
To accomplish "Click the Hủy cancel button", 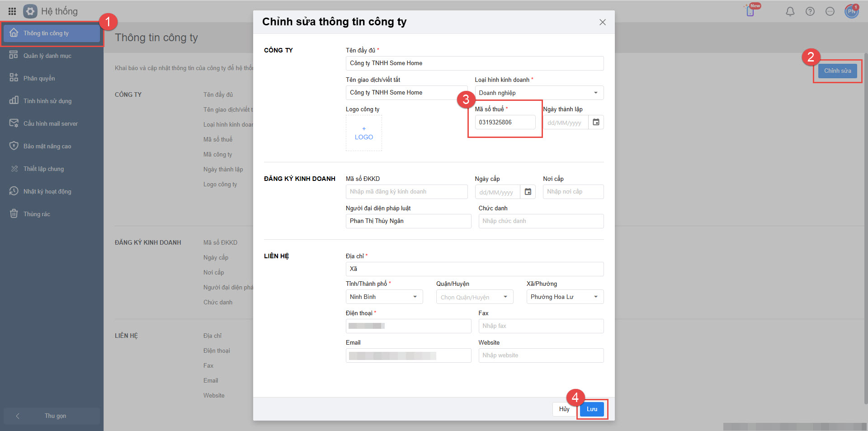I will point(564,409).
